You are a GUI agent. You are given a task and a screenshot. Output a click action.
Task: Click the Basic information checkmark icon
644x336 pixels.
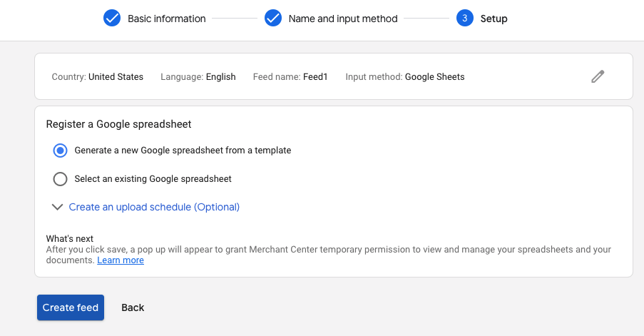click(112, 18)
